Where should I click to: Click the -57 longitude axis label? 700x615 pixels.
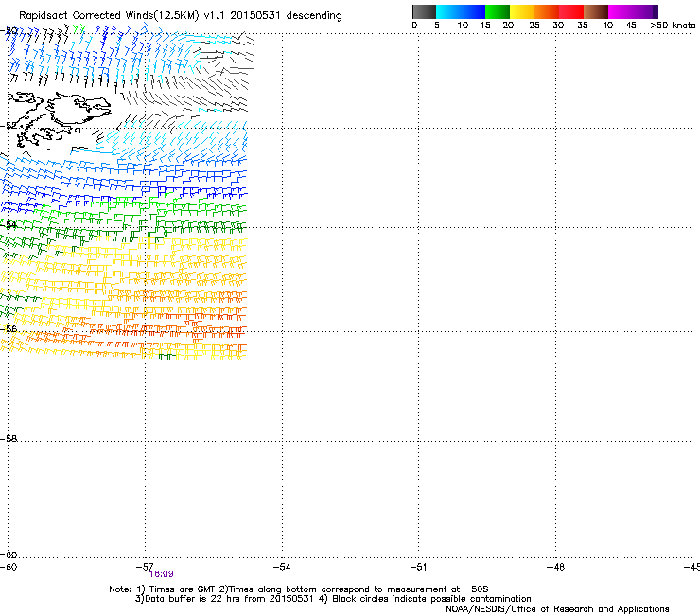click(x=145, y=567)
